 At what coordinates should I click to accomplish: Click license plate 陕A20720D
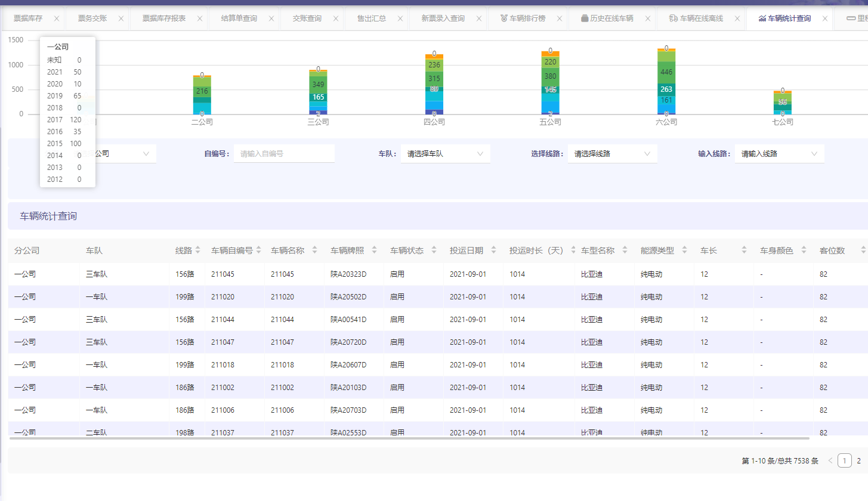coord(348,342)
